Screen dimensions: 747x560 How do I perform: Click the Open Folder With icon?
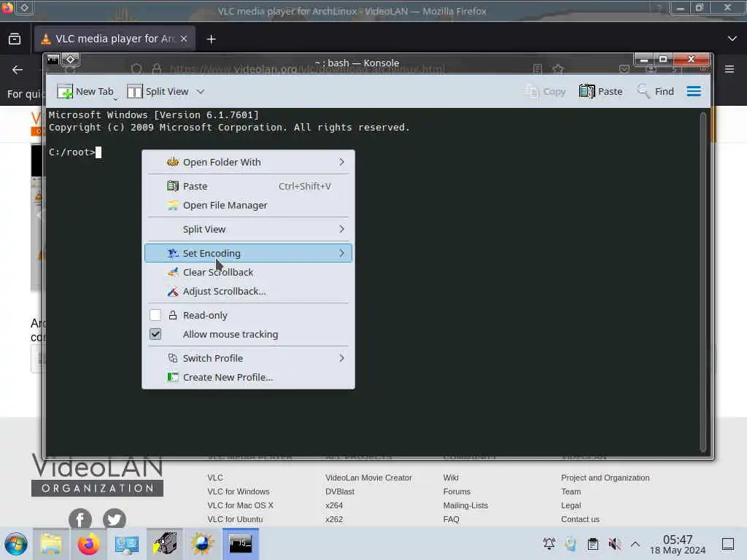172,162
